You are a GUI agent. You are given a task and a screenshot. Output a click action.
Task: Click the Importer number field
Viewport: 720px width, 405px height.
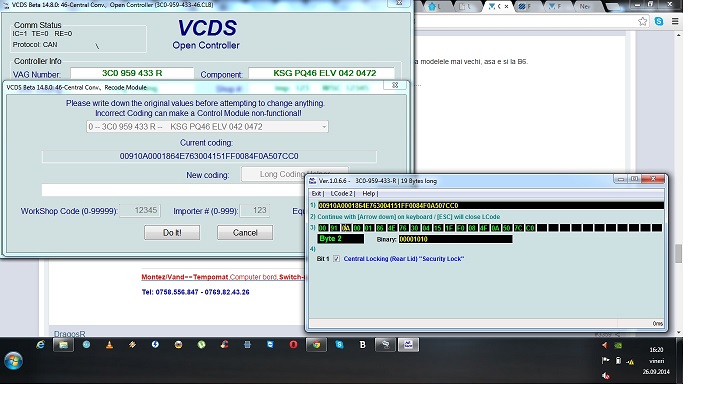255,210
